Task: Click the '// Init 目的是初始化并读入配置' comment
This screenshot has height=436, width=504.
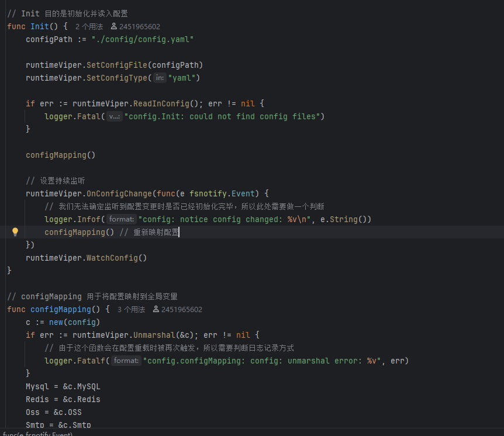Action: click(x=67, y=14)
